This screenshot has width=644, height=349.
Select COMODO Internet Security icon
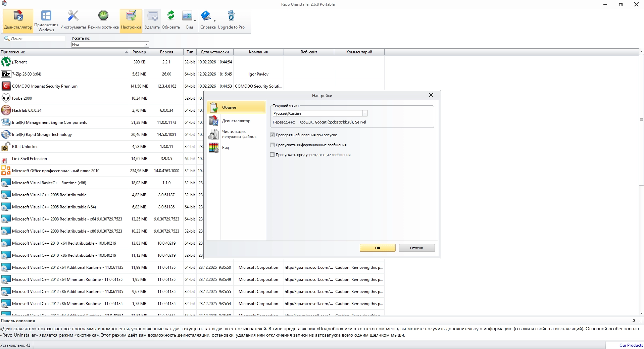(6, 86)
